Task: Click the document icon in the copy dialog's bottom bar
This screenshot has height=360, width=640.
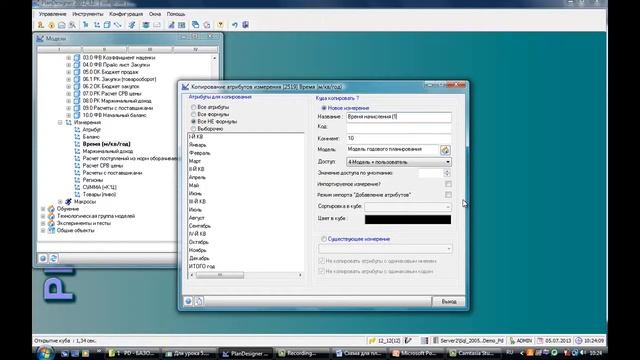Action: point(198,301)
